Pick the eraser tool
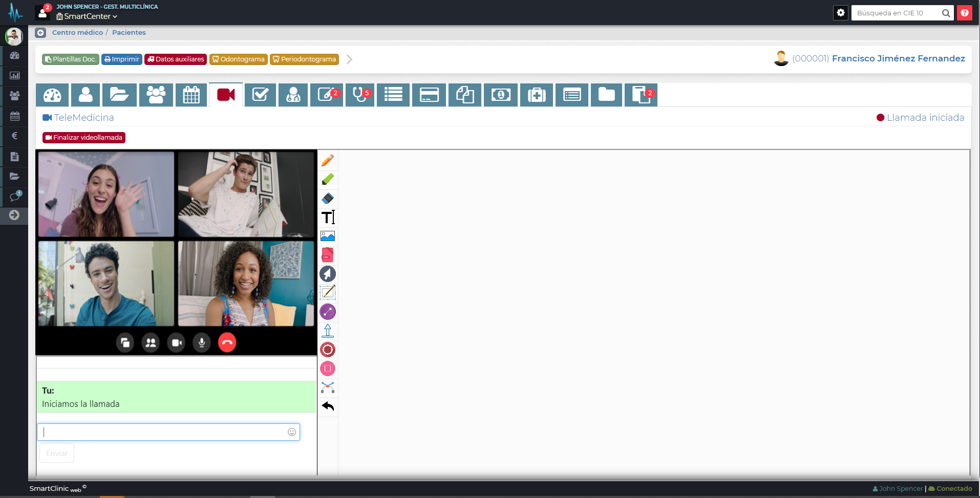Screen dimensions: 980x498 click(328, 198)
